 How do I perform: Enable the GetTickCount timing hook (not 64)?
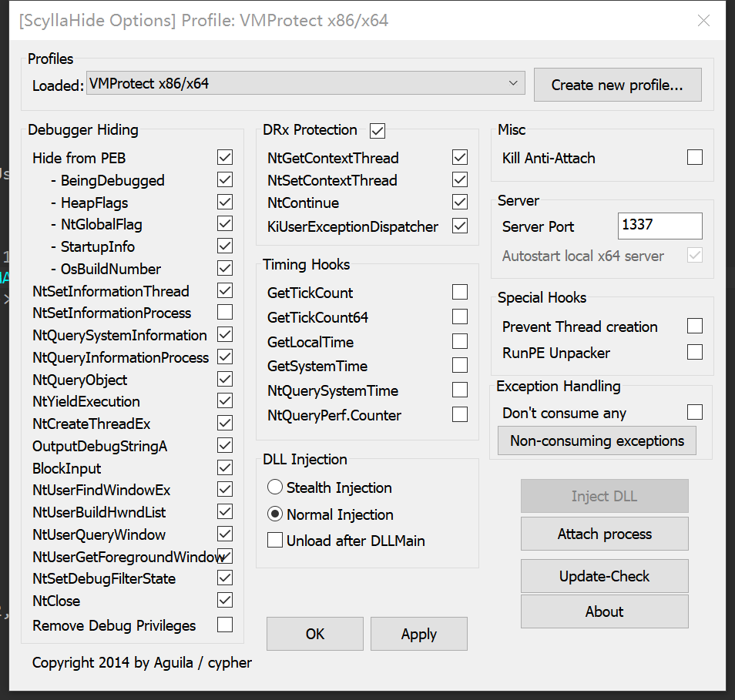(x=460, y=292)
